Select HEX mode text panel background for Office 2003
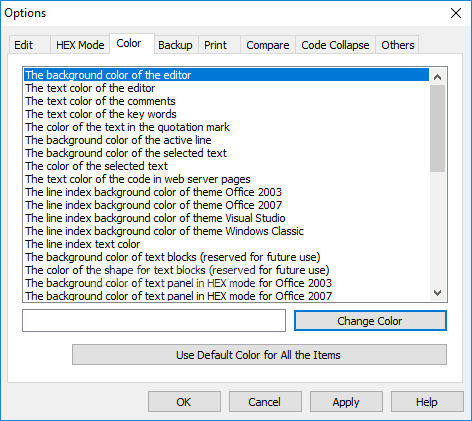Image resolution: width=472 pixels, height=421 pixels. point(226,283)
